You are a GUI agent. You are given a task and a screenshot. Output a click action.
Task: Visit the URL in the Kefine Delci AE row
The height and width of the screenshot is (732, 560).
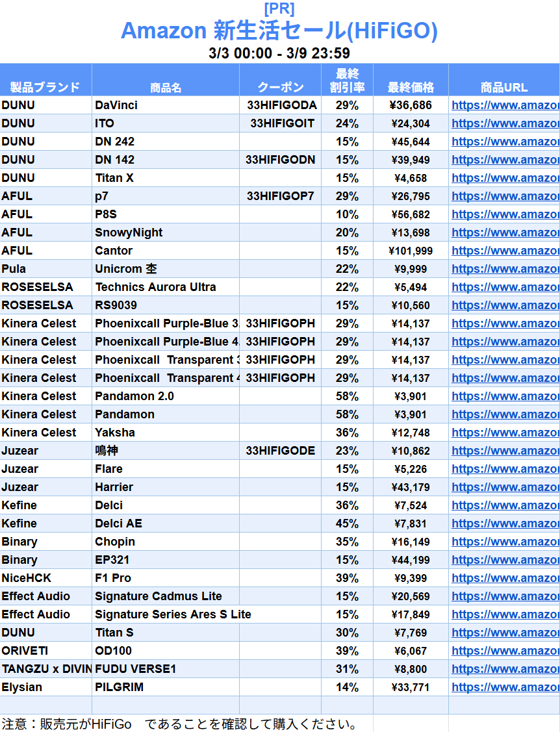pyautogui.click(x=505, y=524)
